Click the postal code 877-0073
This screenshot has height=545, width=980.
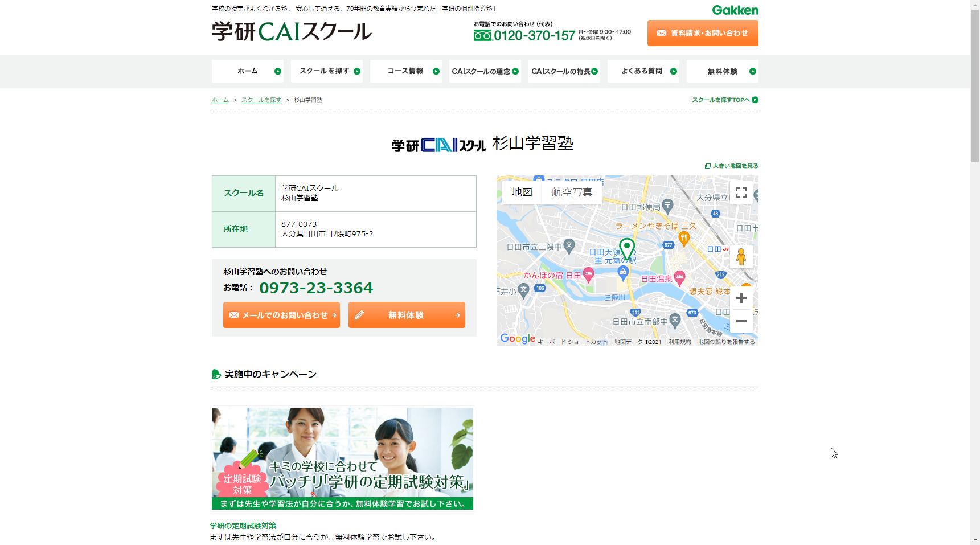point(299,224)
